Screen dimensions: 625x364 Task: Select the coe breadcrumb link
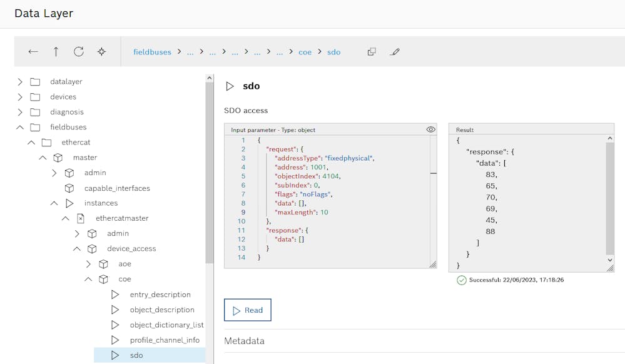305,52
